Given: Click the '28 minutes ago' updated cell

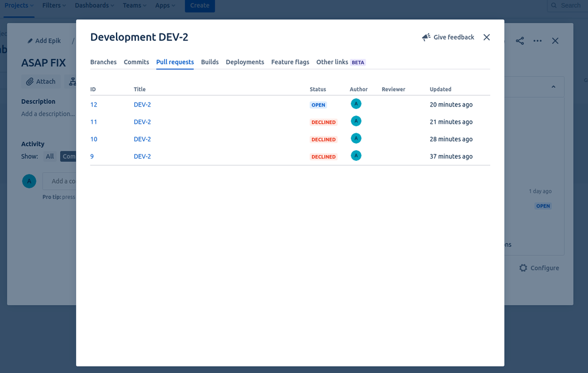Looking at the screenshot, I should pyautogui.click(x=451, y=139).
